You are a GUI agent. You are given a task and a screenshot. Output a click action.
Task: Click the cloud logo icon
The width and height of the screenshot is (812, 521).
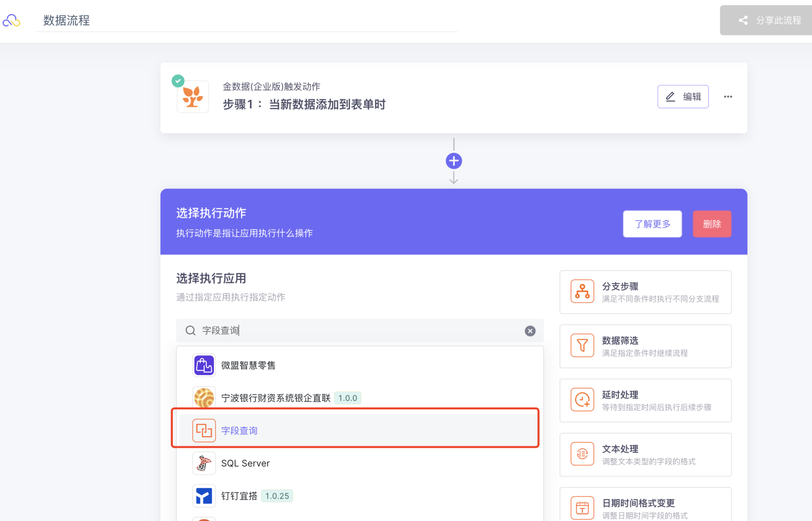[x=11, y=20]
